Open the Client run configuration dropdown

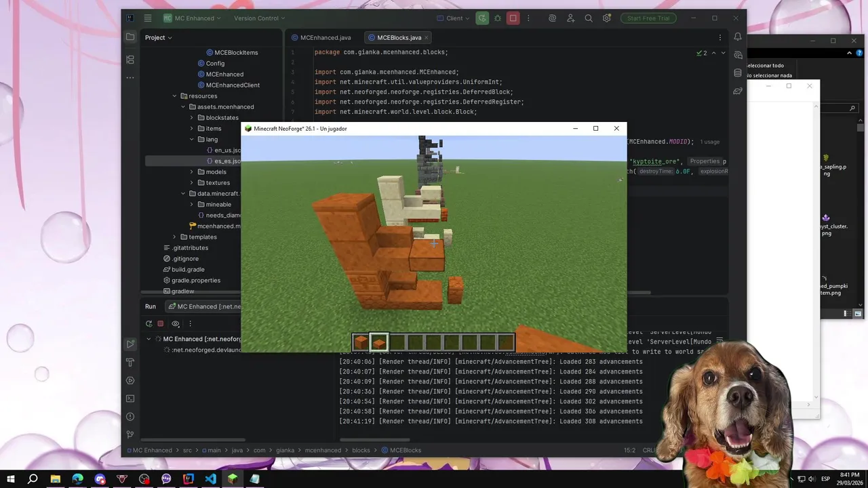tap(454, 18)
